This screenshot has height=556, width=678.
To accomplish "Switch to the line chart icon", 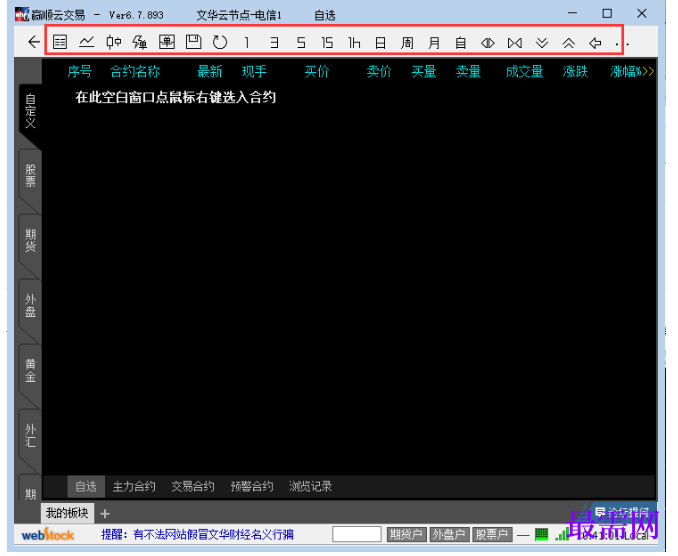I will pos(86,42).
